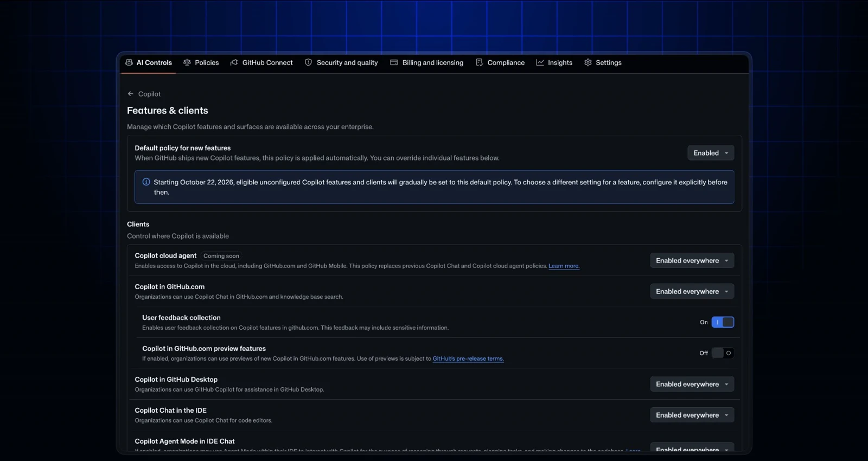The width and height of the screenshot is (868, 461).
Task: Click the back arrow next to Copilot
Action: (130, 94)
